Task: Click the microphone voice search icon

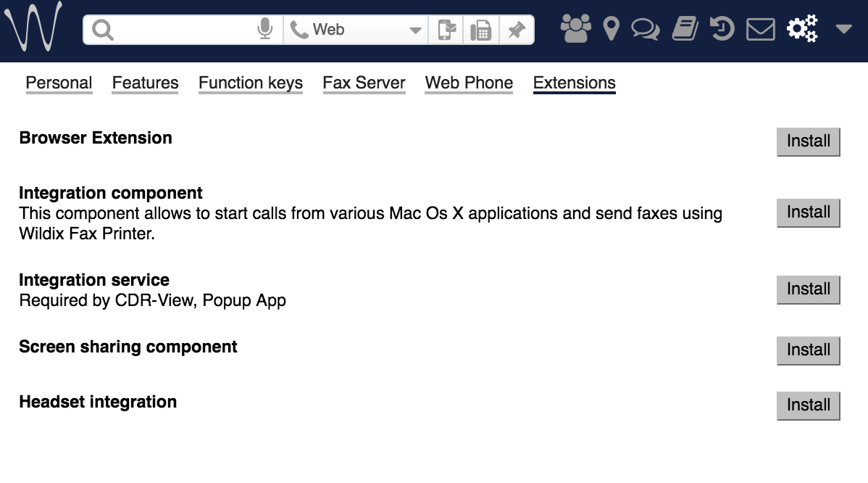Action: (x=265, y=30)
